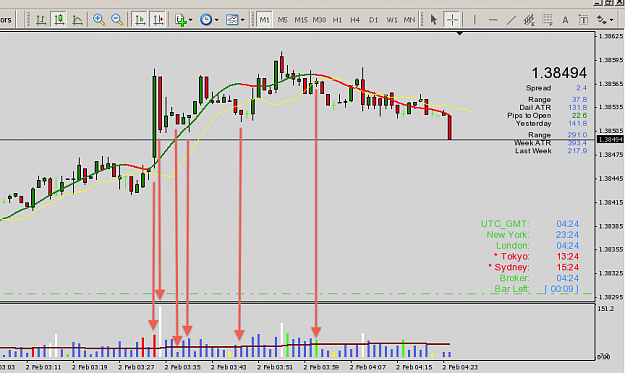Click the 151.2 volume scale label

[606, 309]
